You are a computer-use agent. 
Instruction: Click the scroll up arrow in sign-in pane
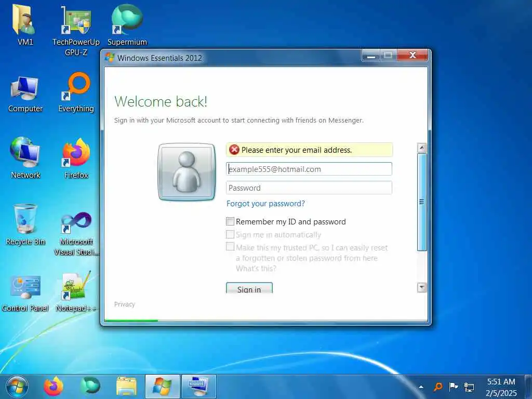(422, 148)
